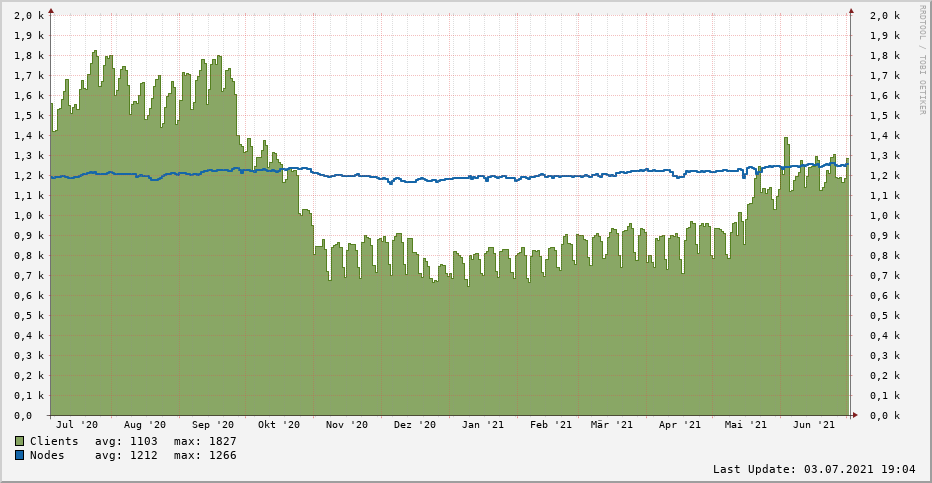Image resolution: width=932 pixels, height=483 pixels.
Task: Click the Jan '21 axis label
Action: pos(483,425)
